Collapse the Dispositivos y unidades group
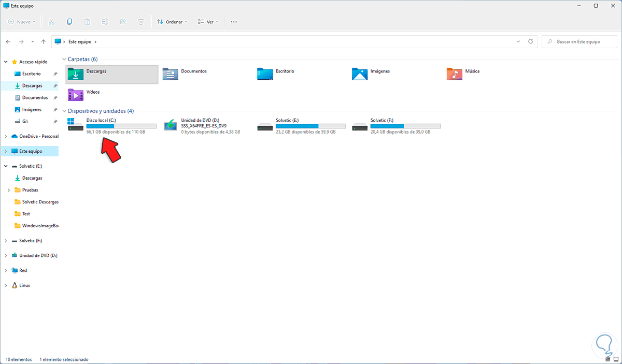622x364 pixels. click(x=64, y=111)
